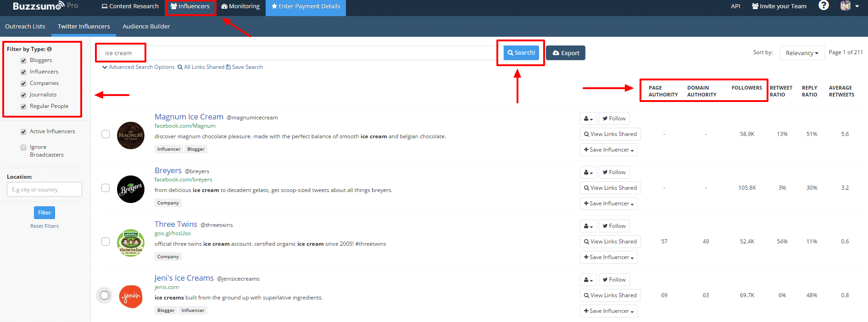Switch to Outreach Lists tab
Screen dimensions: 868x322
tap(25, 27)
